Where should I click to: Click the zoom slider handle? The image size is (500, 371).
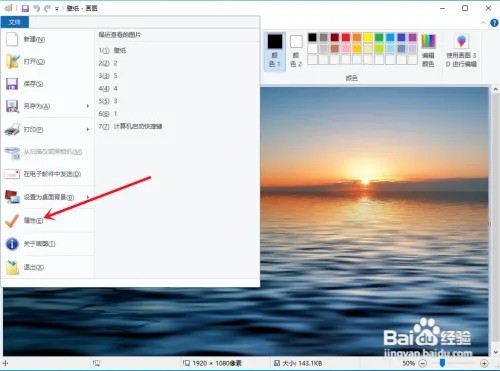[442, 363]
